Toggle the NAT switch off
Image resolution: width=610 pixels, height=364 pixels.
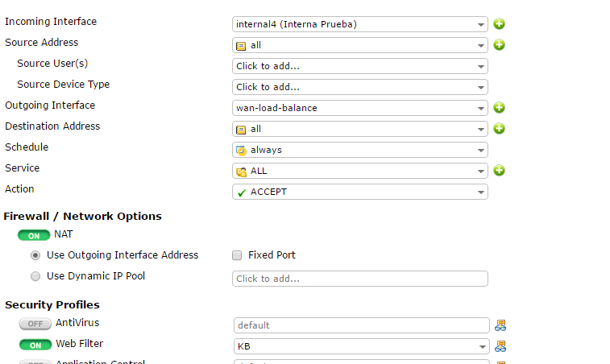[x=35, y=235]
